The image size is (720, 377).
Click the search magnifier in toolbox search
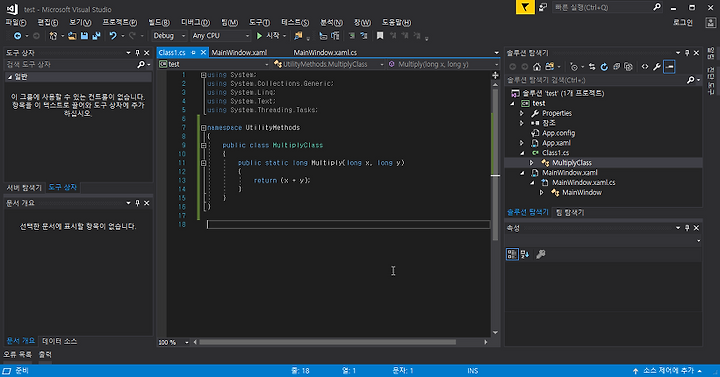[141, 65]
